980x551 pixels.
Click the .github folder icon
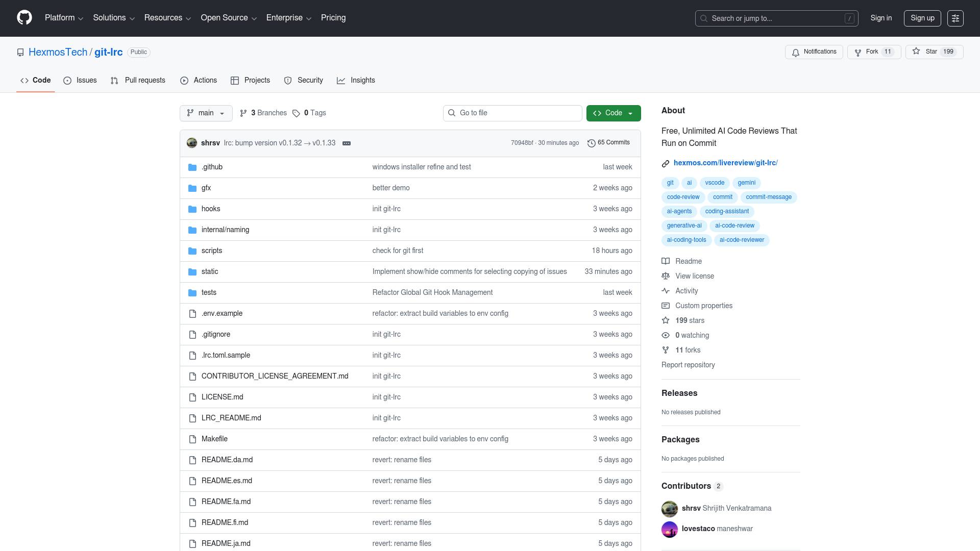pos(192,167)
